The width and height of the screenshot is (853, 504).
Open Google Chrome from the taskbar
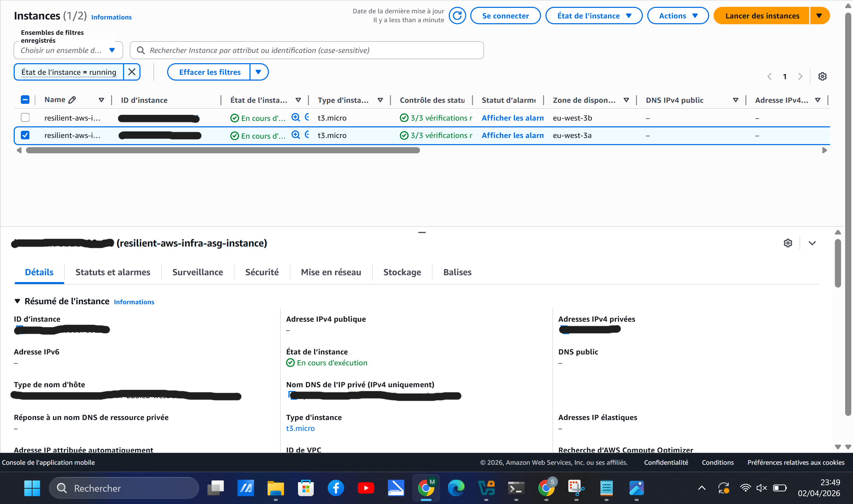(425, 488)
